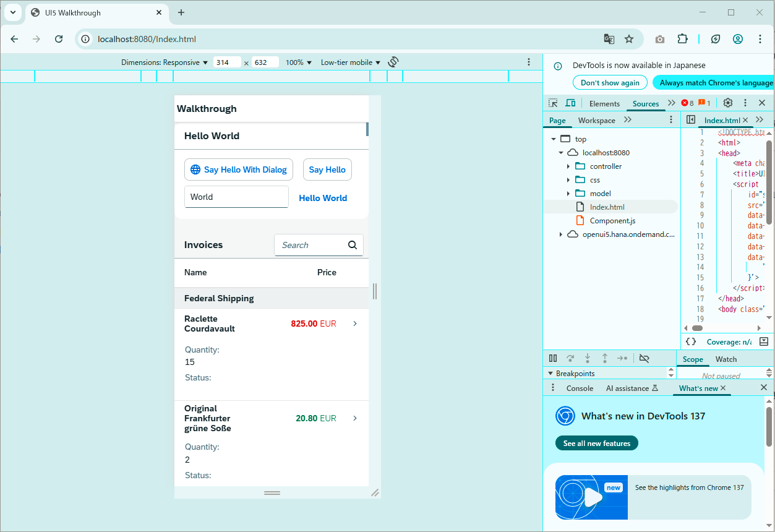Open the Console drawer tab

coord(580,388)
